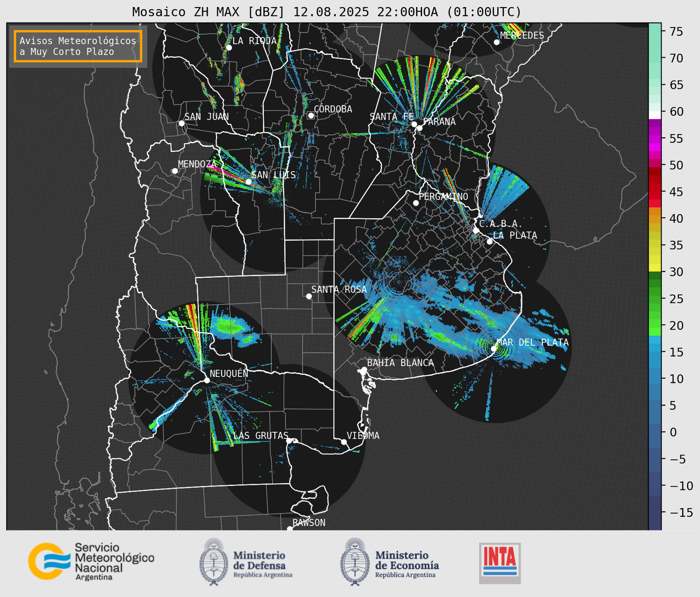Screen dimensions: 700x597
Task: Click the PERGAMINO map label
Action: coord(443,196)
